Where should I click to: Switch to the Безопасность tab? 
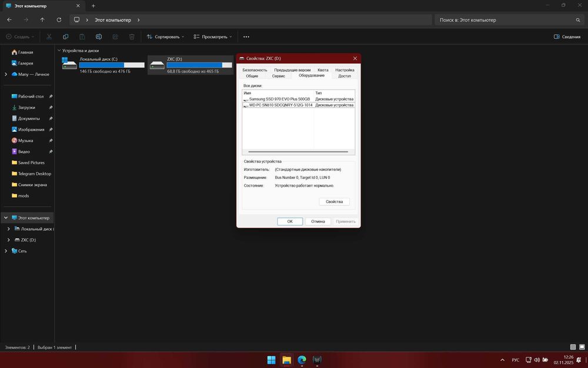255,70
